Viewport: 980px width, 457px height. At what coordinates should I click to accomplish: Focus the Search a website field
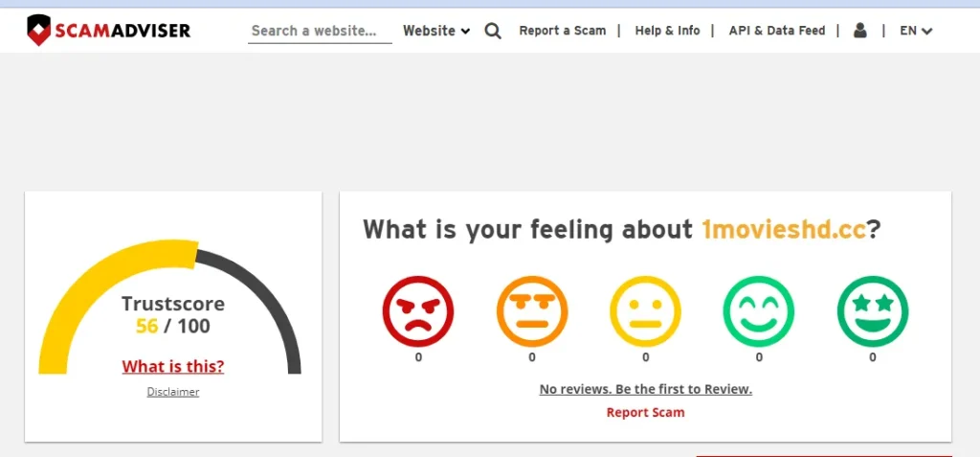point(320,32)
